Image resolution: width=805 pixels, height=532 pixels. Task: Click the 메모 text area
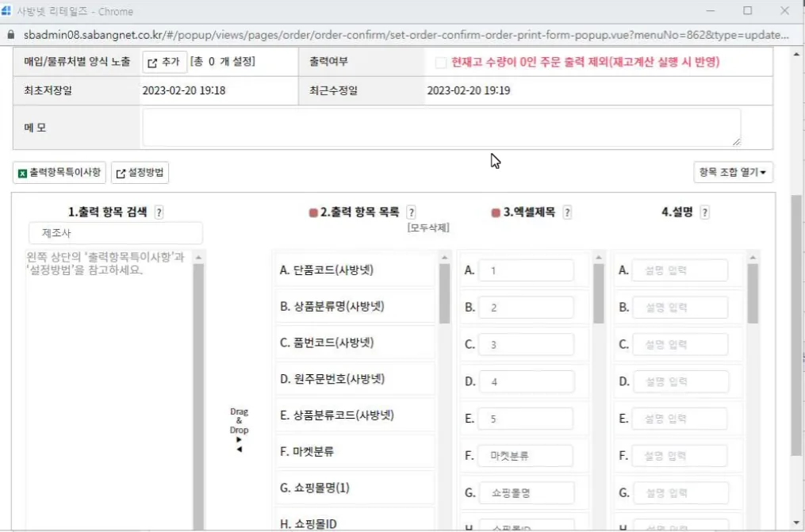(x=442, y=127)
